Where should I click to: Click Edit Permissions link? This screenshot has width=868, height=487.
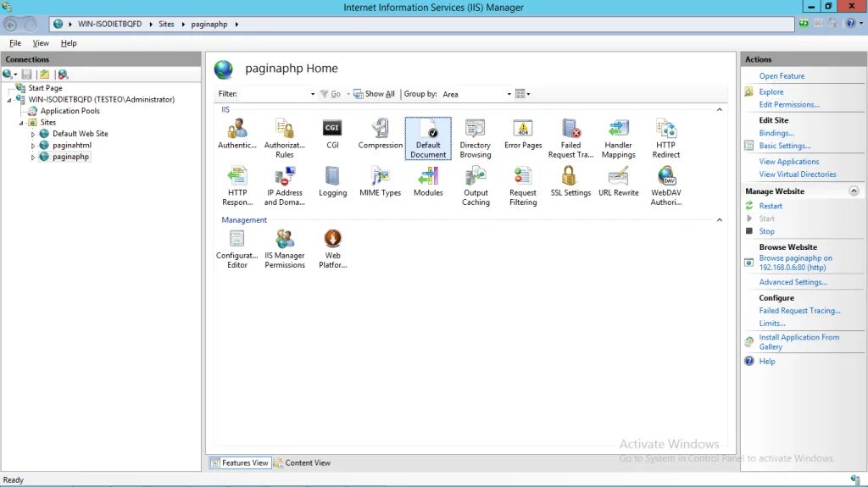point(789,104)
